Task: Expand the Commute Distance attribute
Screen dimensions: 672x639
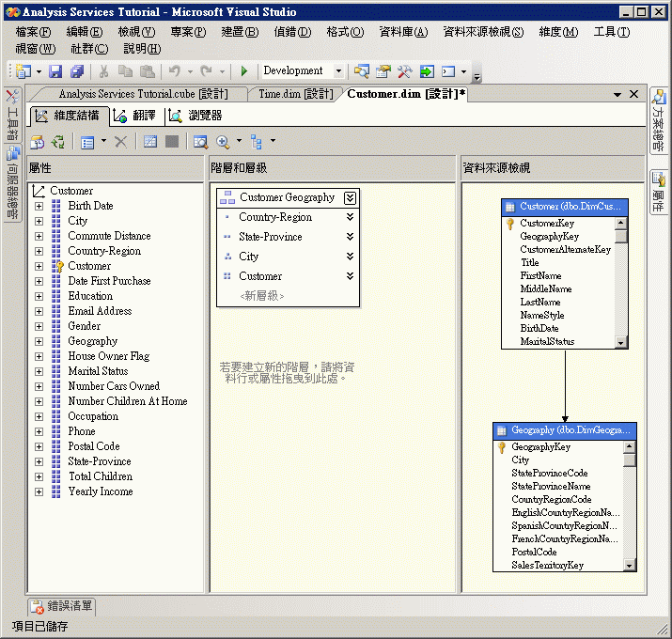Action: click(39, 236)
